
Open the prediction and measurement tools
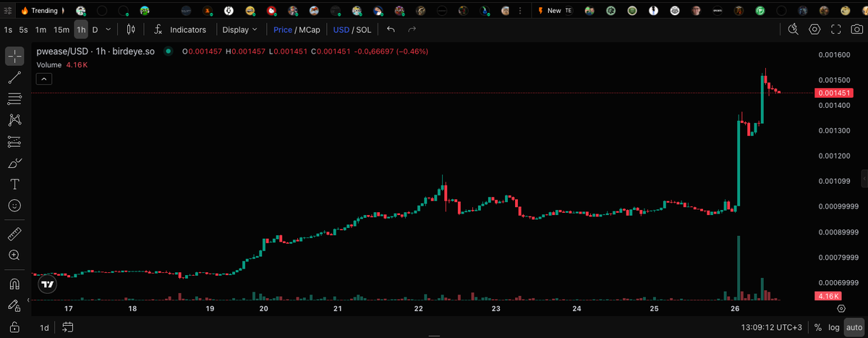(x=14, y=141)
